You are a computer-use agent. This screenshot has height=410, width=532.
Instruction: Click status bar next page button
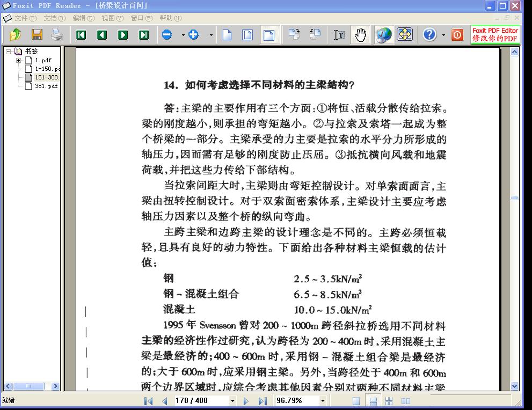click(x=246, y=401)
